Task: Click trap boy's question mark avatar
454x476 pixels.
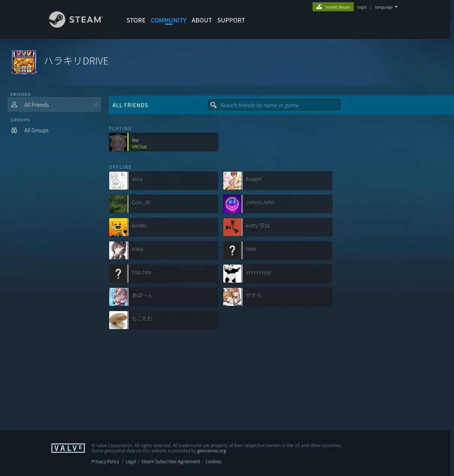Action: 118,274
